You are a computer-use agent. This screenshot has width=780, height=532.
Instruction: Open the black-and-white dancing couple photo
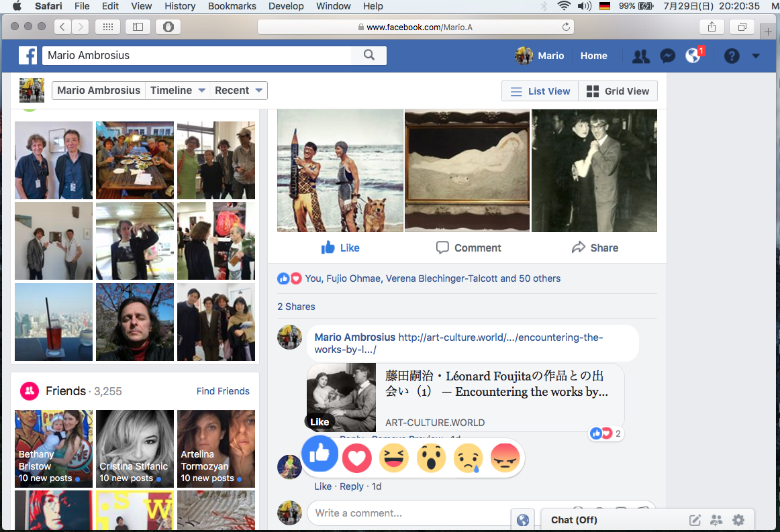point(595,170)
